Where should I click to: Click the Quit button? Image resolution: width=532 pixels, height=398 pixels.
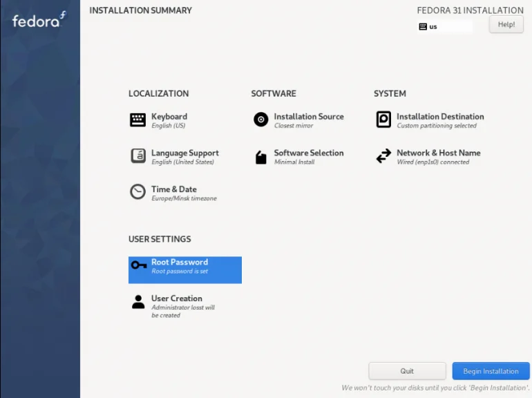point(407,371)
